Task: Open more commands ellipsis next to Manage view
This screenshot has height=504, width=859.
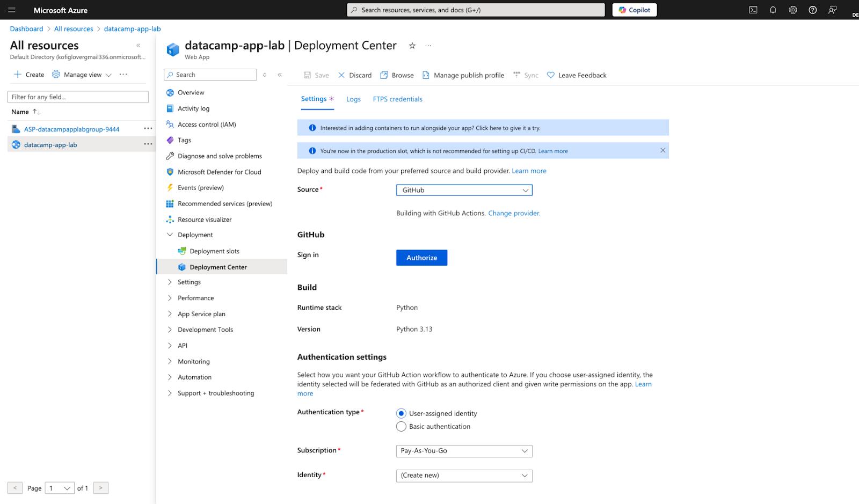Action: 123,75
